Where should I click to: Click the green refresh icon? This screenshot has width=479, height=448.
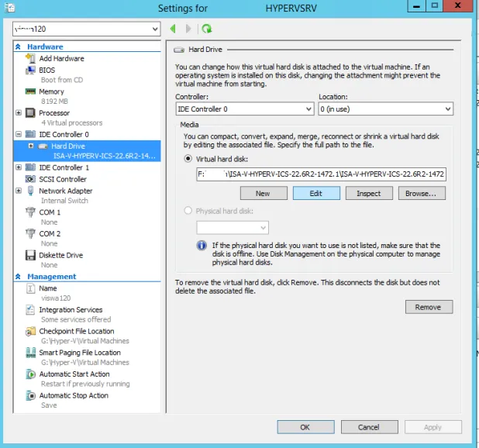tap(207, 29)
